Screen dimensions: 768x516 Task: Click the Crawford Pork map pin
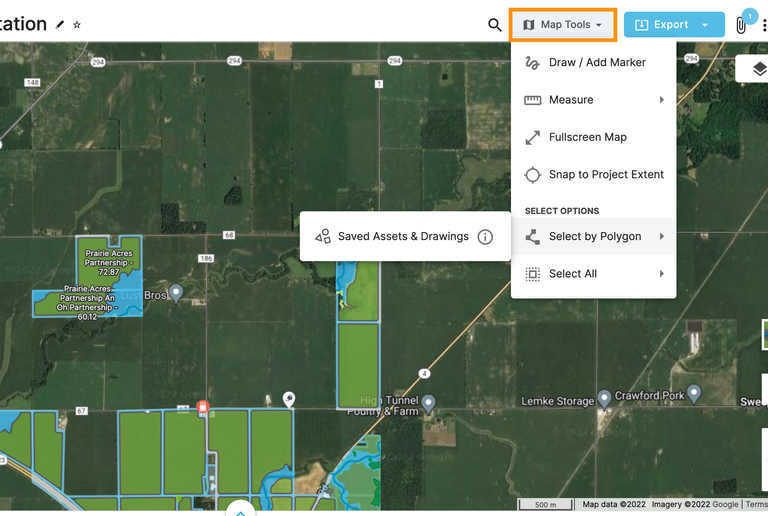pyautogui.click(x=694, y=393)
